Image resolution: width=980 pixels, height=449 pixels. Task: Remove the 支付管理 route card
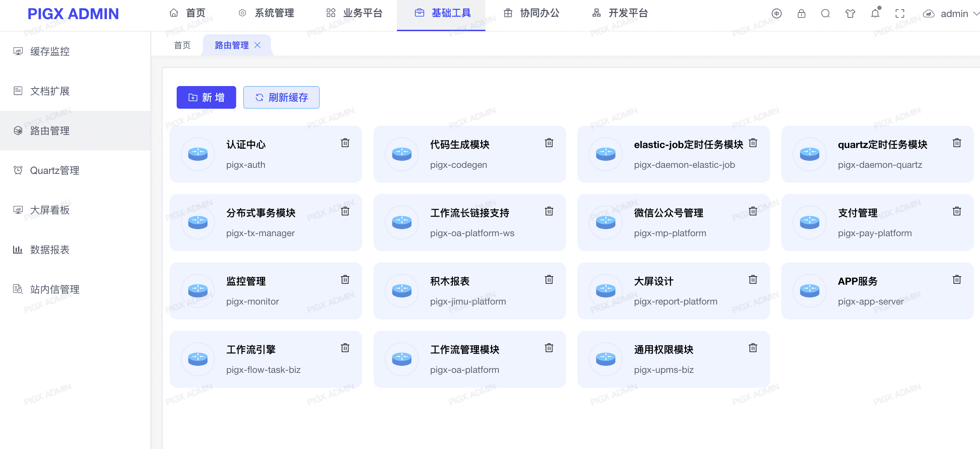[x=956, y=211]
